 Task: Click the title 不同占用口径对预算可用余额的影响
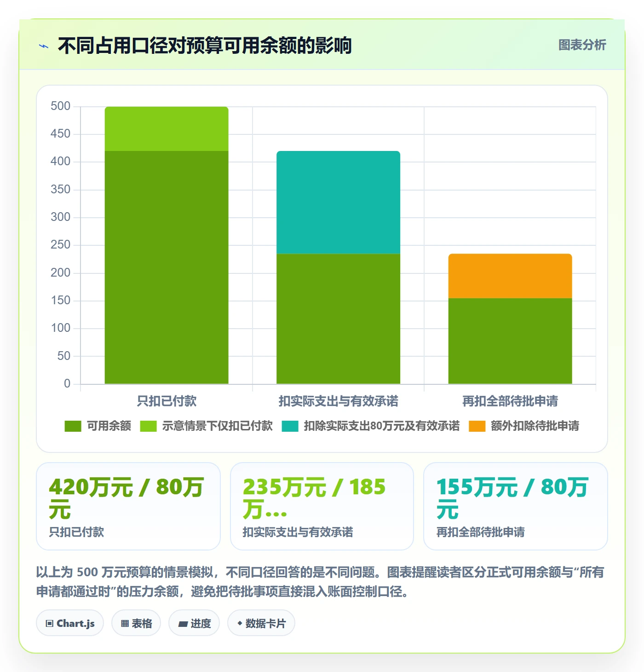tap(205, 46)
